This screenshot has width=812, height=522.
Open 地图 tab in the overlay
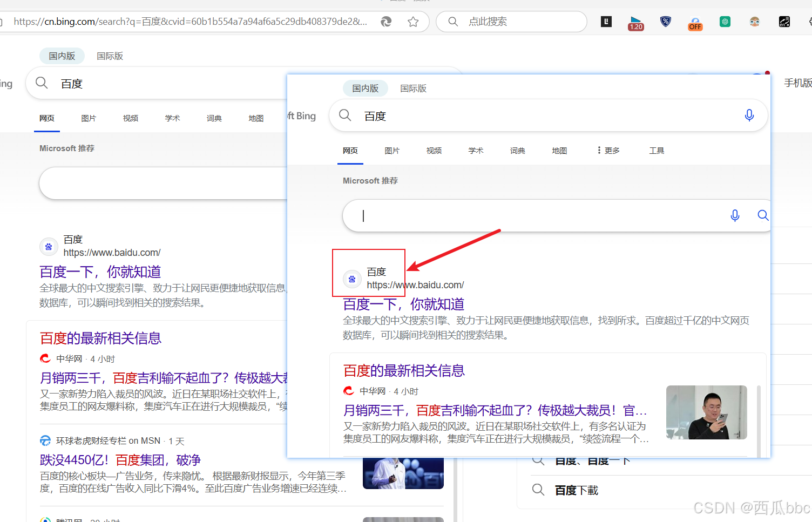tap(559, 151)
